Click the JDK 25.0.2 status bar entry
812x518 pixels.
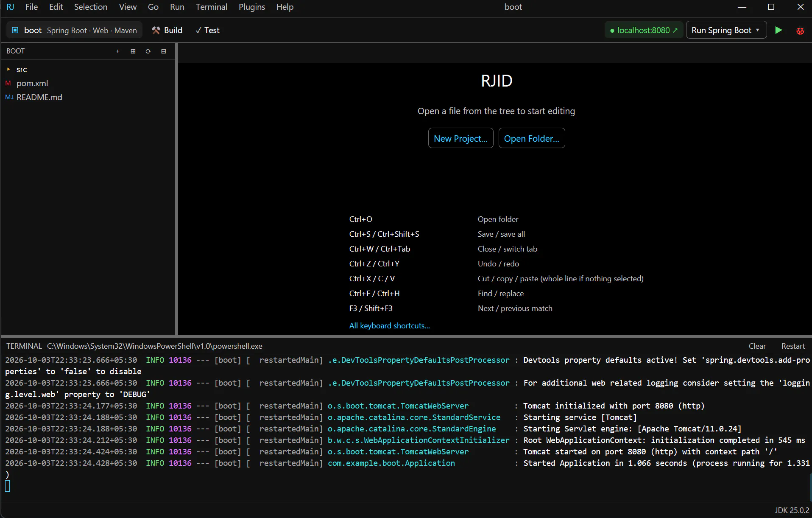tap(792, 510)
